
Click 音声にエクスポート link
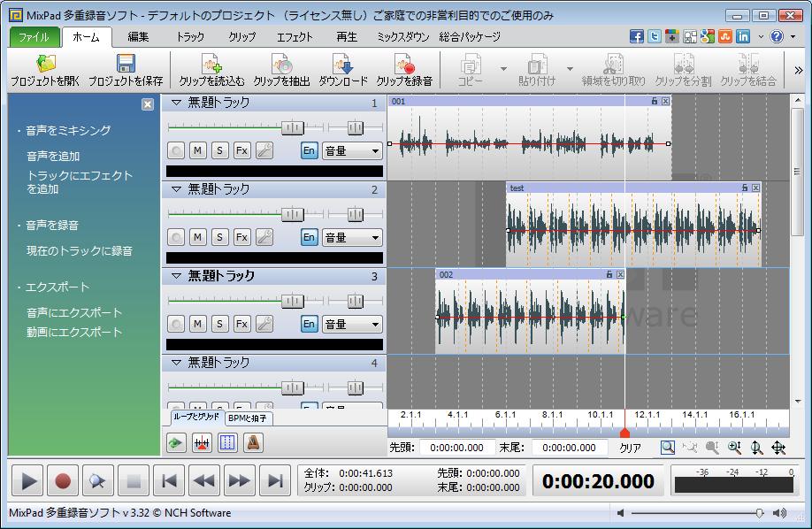74,312
